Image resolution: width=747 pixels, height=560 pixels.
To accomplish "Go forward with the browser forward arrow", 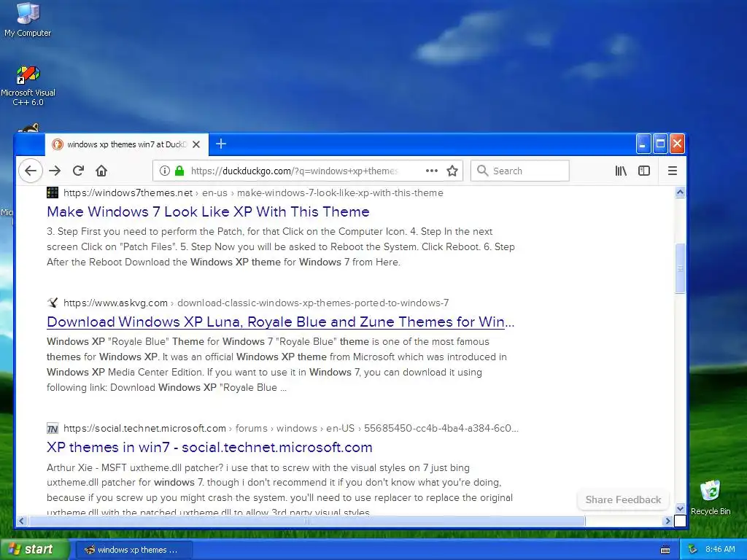I will pos(55,171).
